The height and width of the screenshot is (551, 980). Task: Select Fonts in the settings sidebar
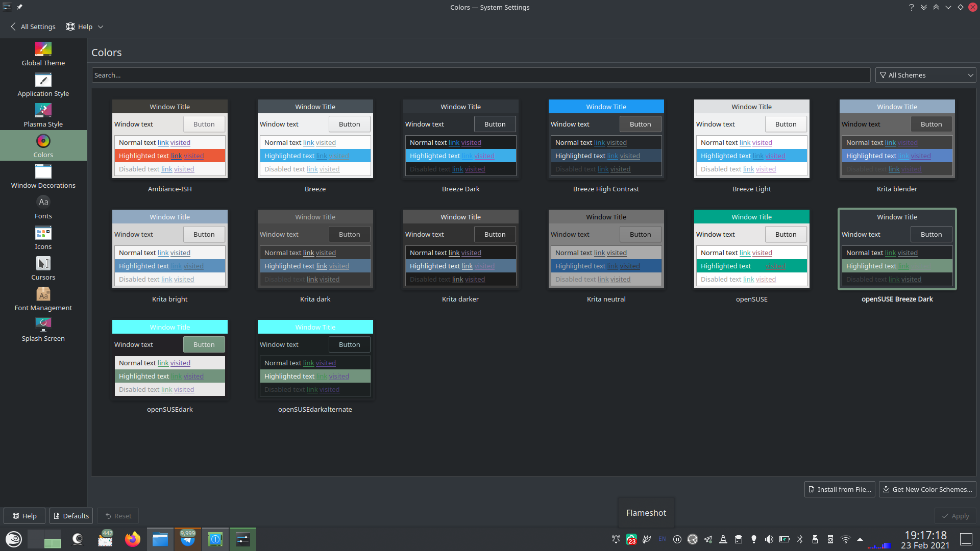click(x=43, y=207)
